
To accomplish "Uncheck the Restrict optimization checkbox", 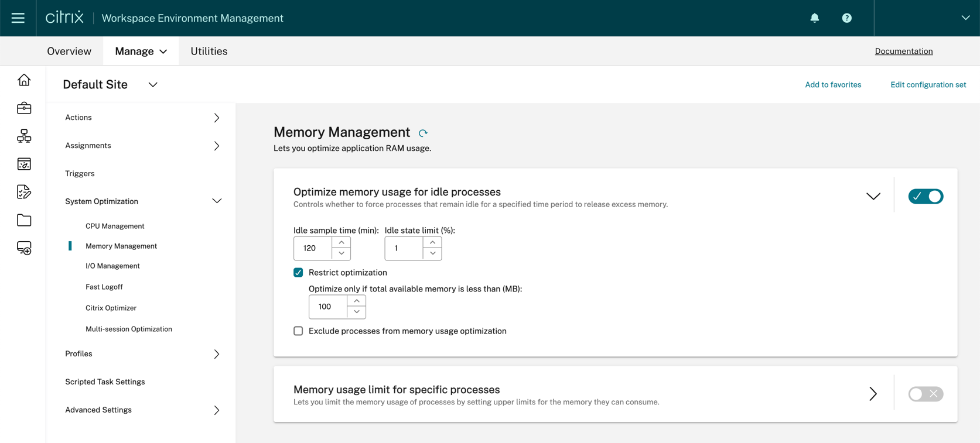I will tap(298, 273).
